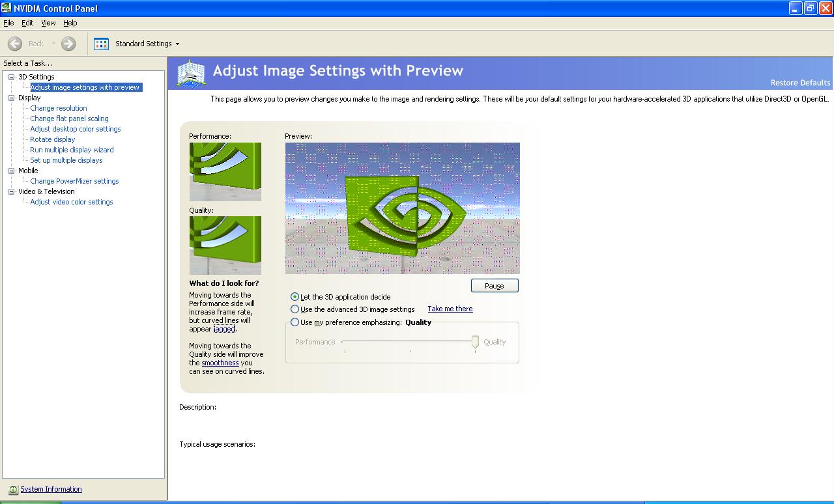
Task: Collapse the Video & Television tree node
Action: (x=11, y=191)
